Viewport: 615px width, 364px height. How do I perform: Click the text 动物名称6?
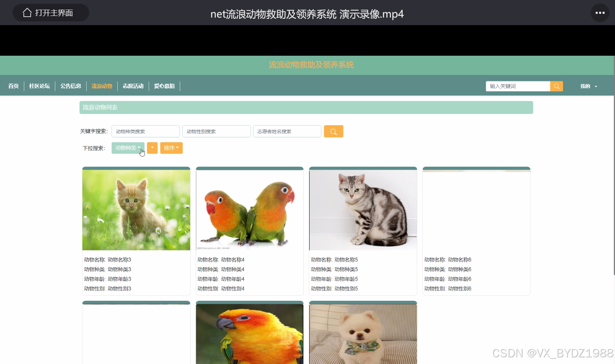pos(460,260)
